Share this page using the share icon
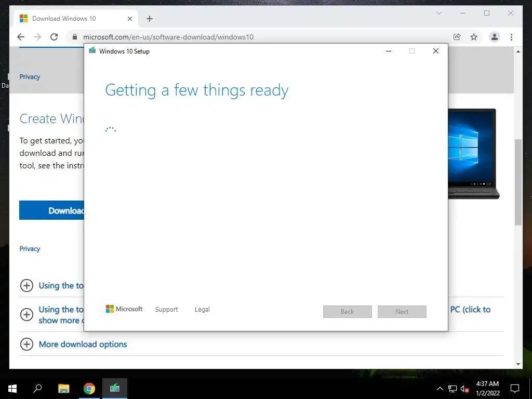This screenshot has width=532, height=399. pos(457,37)
